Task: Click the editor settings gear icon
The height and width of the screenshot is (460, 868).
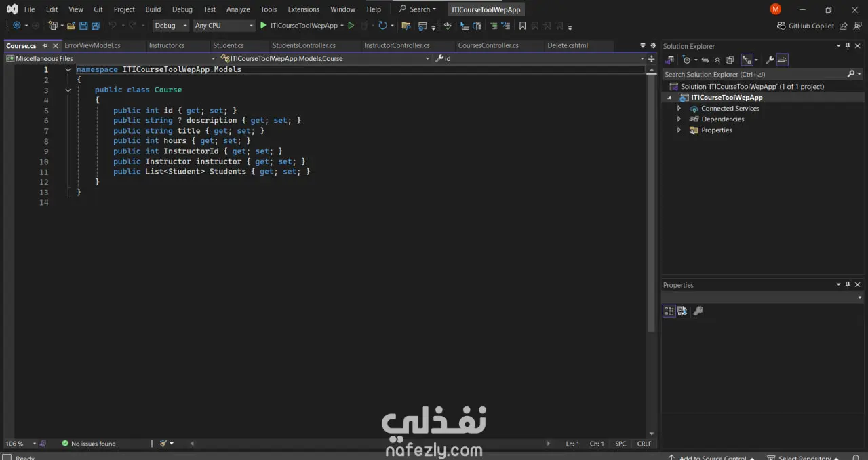Action: (652, 45)
